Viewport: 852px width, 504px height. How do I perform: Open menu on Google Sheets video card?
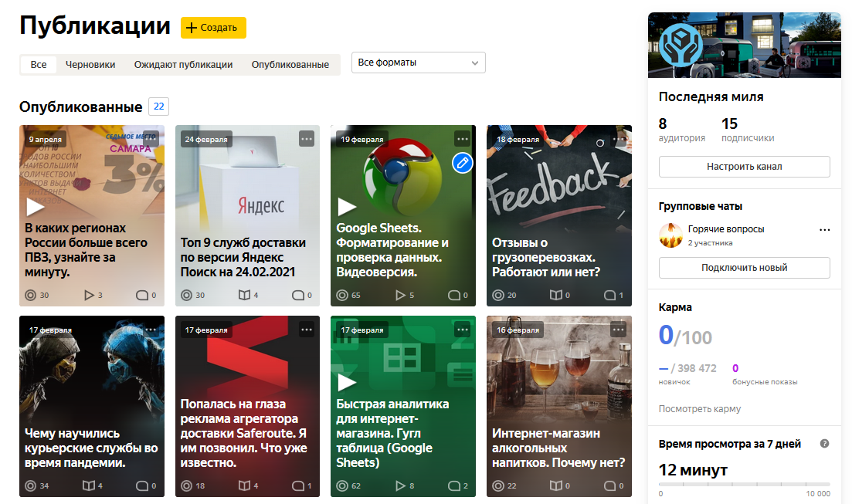click(x=463, y=139)
